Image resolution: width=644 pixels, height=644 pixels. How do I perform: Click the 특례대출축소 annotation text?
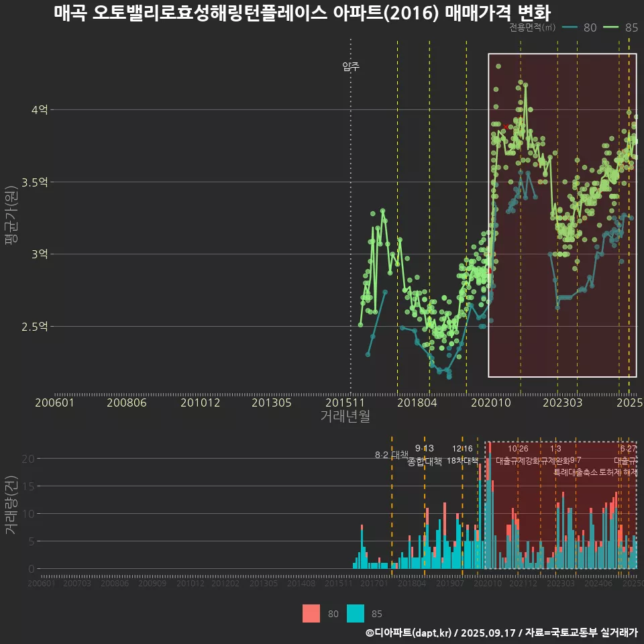point(576,472)
